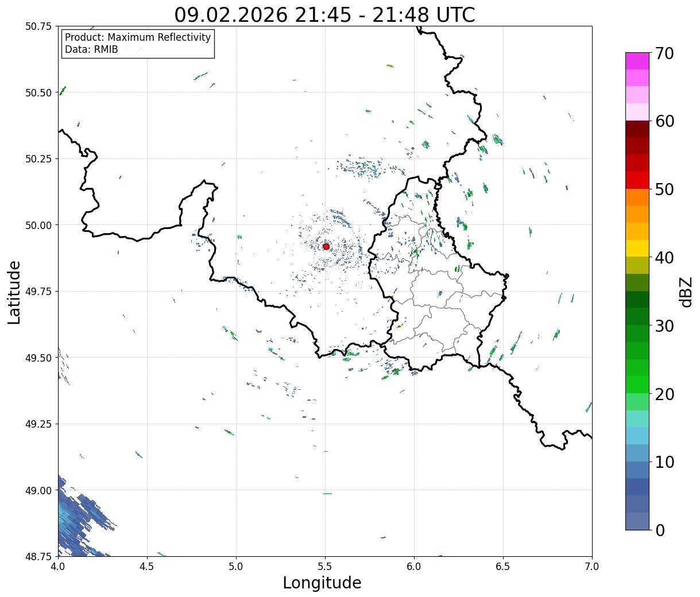Click the colorbar tick label 0
This screenshot has height=597, width=700.
tap(659, 530)
